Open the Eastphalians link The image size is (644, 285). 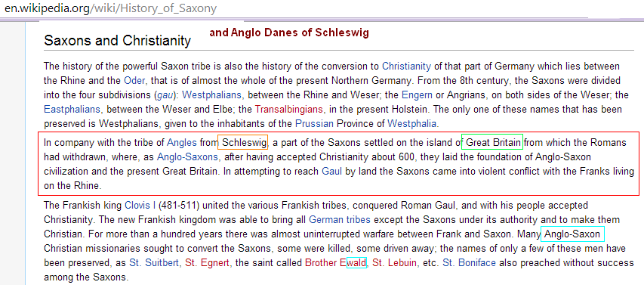[x=72, y=110]
